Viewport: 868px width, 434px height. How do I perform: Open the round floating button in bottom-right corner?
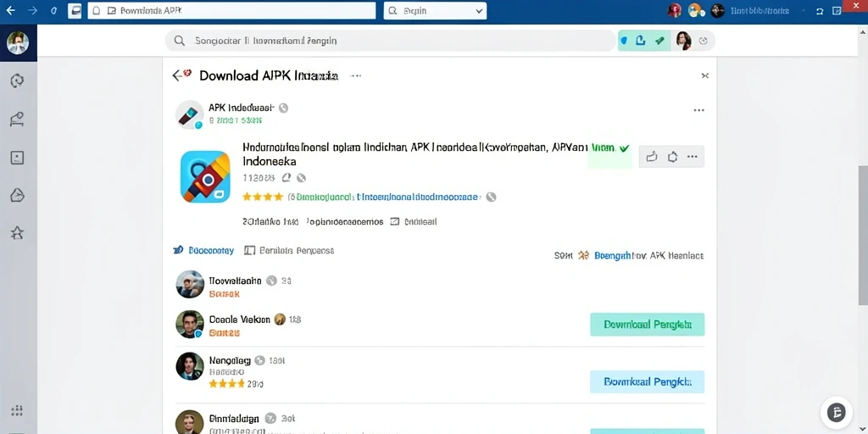[837, 413]
